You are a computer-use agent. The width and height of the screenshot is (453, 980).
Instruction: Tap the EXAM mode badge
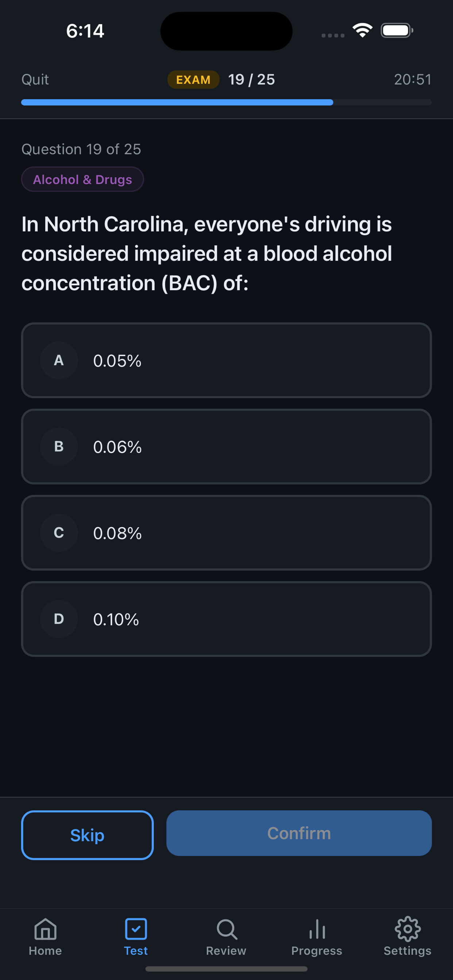tap(193, 79)
